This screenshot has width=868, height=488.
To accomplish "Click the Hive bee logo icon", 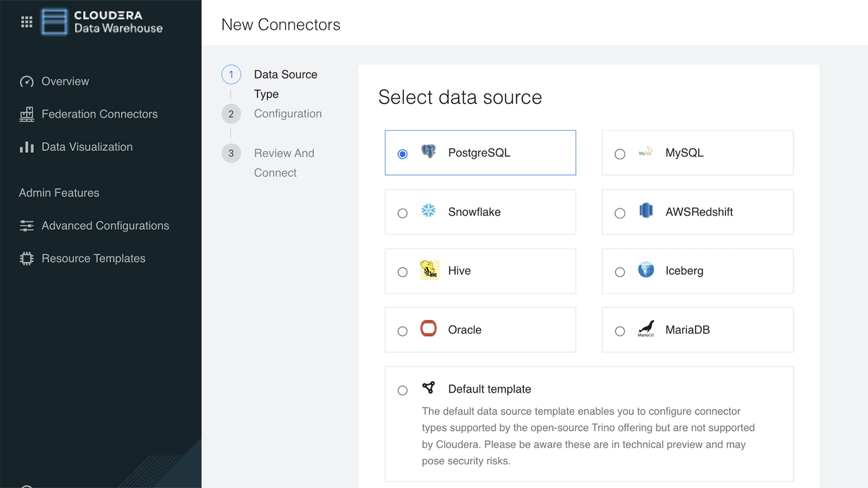I will (429, 270).
